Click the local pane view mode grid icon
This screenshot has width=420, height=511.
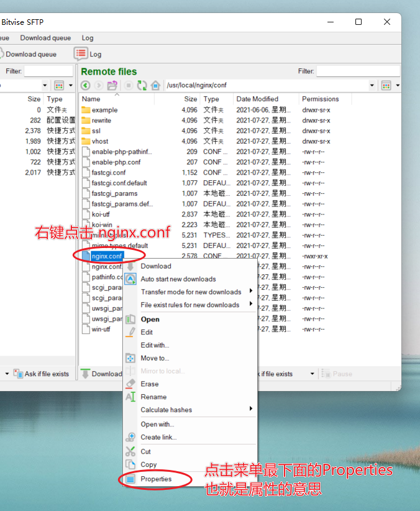coord(59,85)
